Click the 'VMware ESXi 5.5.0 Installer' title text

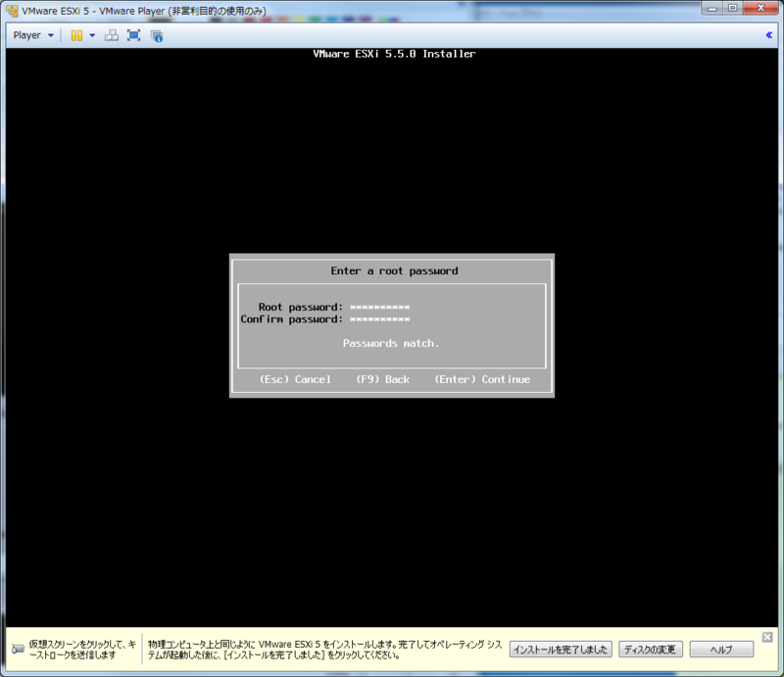tap(394, 54)
